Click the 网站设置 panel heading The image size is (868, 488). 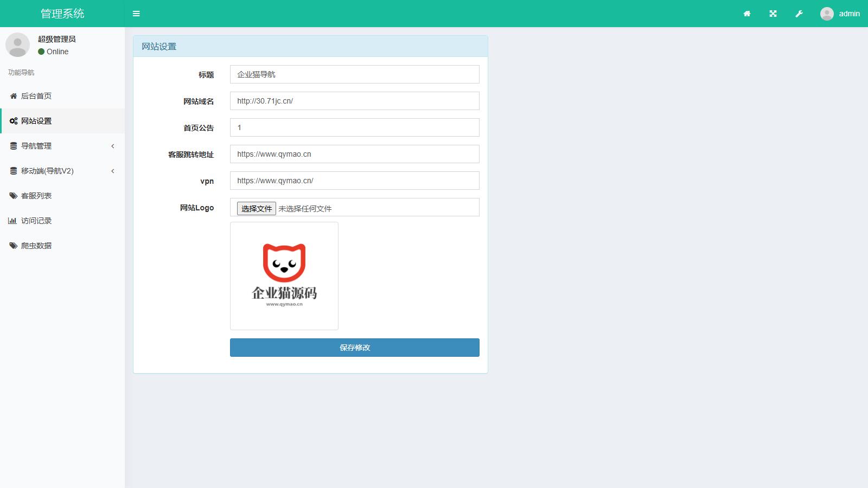pyautogui.click(x=159, y=47)
